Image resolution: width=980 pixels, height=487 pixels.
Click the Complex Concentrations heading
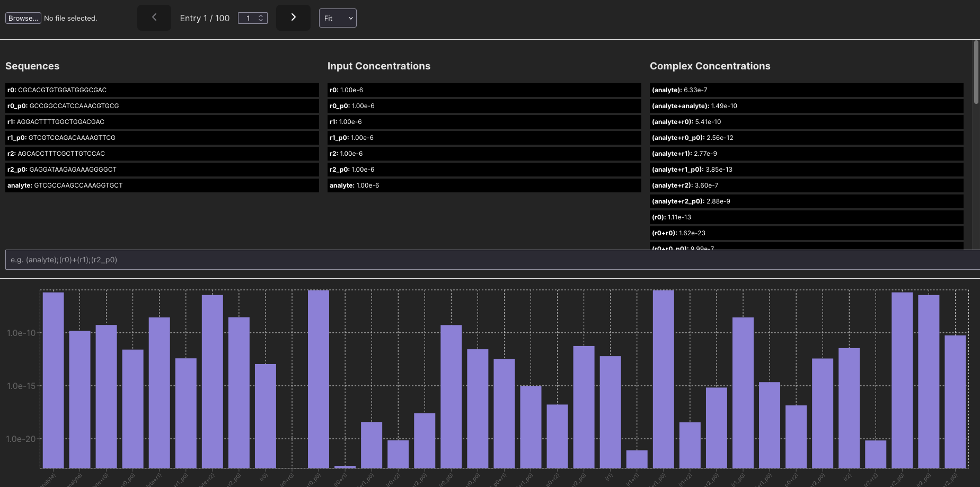coord(710,66)
